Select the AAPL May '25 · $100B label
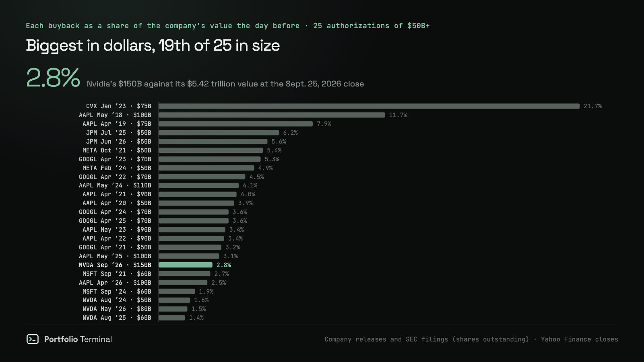The width and height of the screenshot is (644, 362). (x=115, y=256)
